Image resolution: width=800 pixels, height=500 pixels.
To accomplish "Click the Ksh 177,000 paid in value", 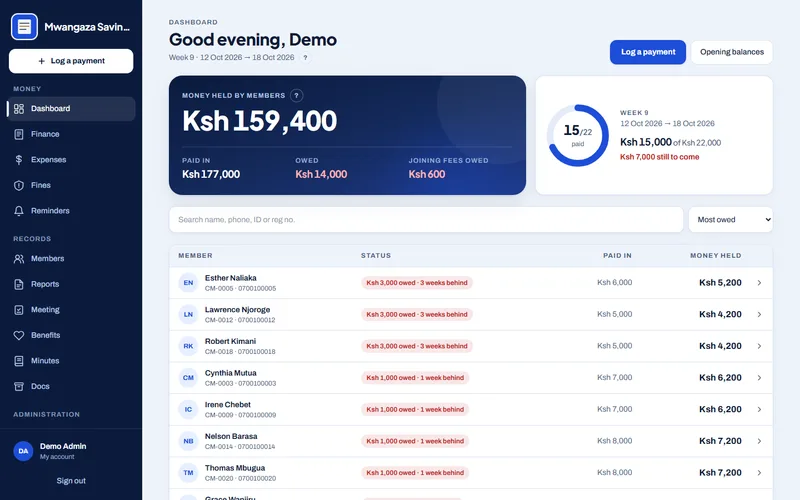I will pos(211,174).
